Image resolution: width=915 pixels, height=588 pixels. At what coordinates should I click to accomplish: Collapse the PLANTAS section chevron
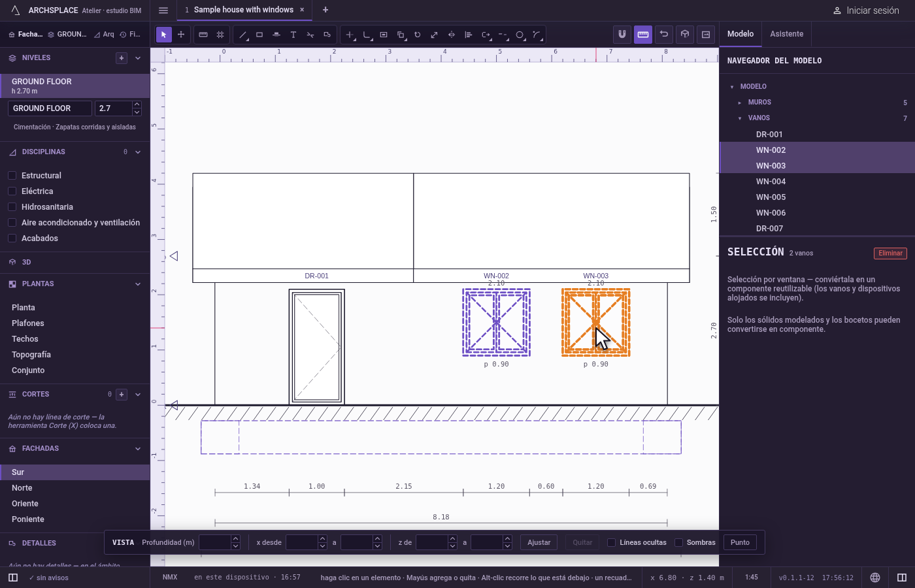pyautogui.click(x=138, y=284)
